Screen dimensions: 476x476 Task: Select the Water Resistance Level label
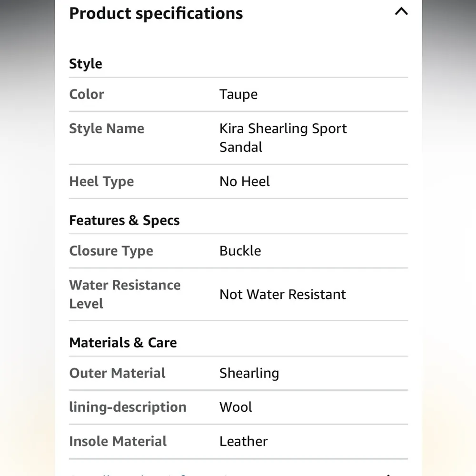pos(125,294)
